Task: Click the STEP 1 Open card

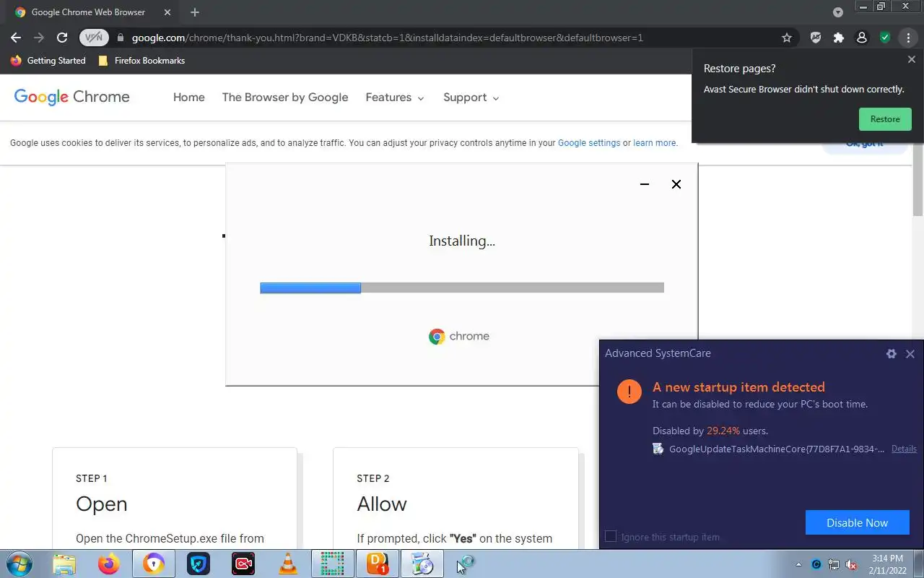Action: [x=175, y=499]
